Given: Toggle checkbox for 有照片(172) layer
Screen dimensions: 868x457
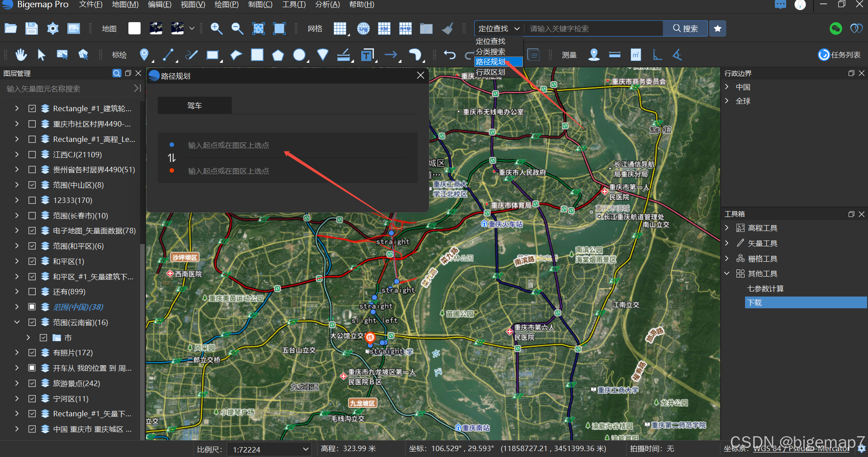Looking at the screenshot, I should point(32,353).
